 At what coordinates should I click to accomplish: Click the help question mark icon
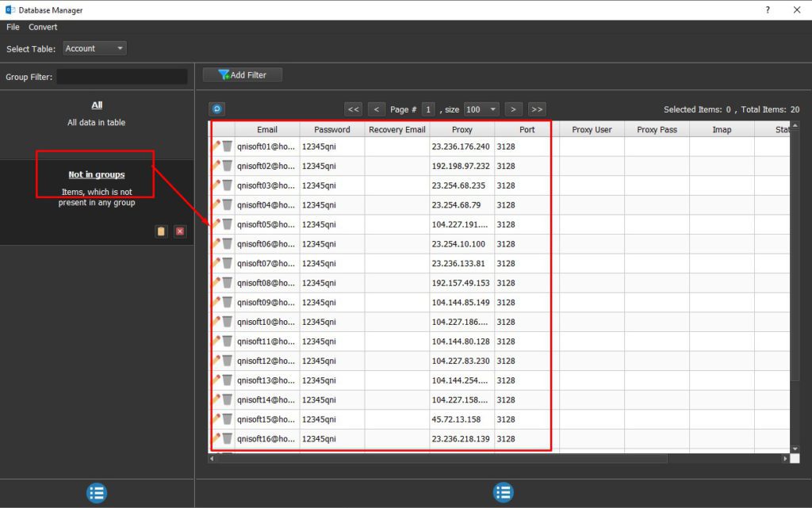click(x=768, y=10)
